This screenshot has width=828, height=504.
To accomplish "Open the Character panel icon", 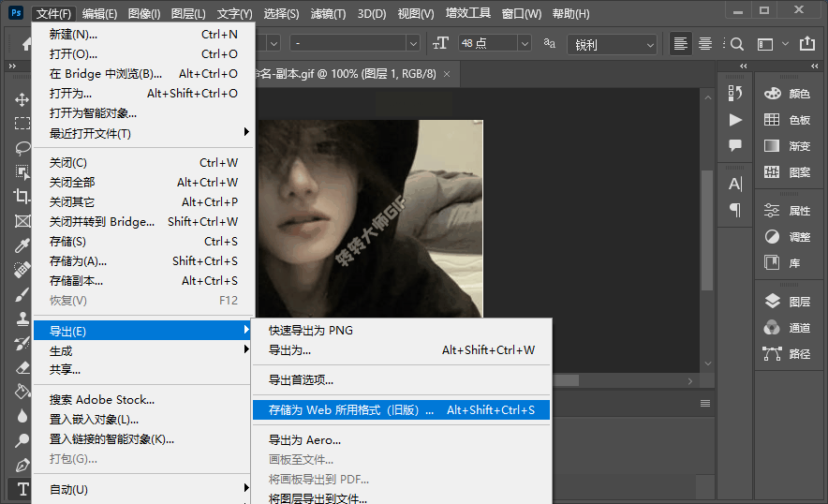I will coord(735,184).
